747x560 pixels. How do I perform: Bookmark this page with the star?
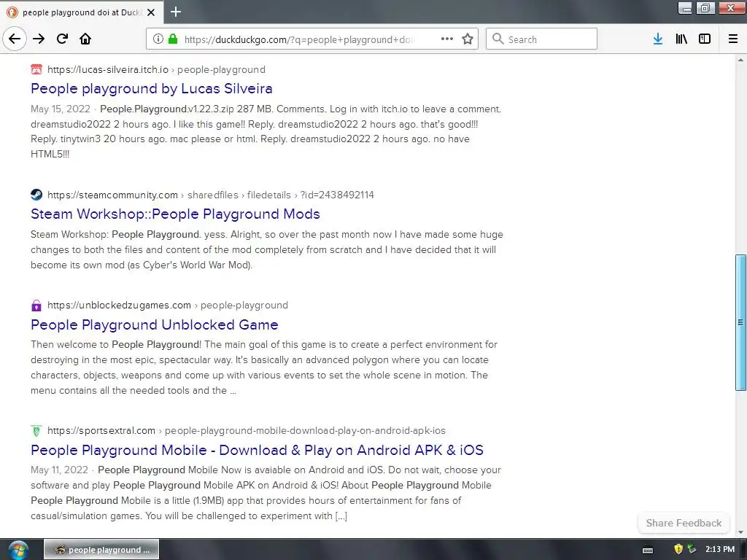click(468, 39)
